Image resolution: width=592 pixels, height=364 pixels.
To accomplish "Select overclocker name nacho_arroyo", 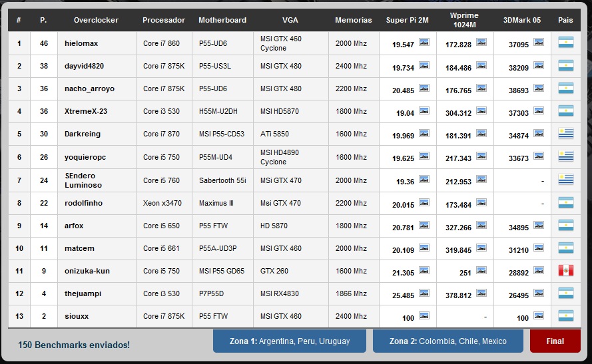I will [89, 89].
